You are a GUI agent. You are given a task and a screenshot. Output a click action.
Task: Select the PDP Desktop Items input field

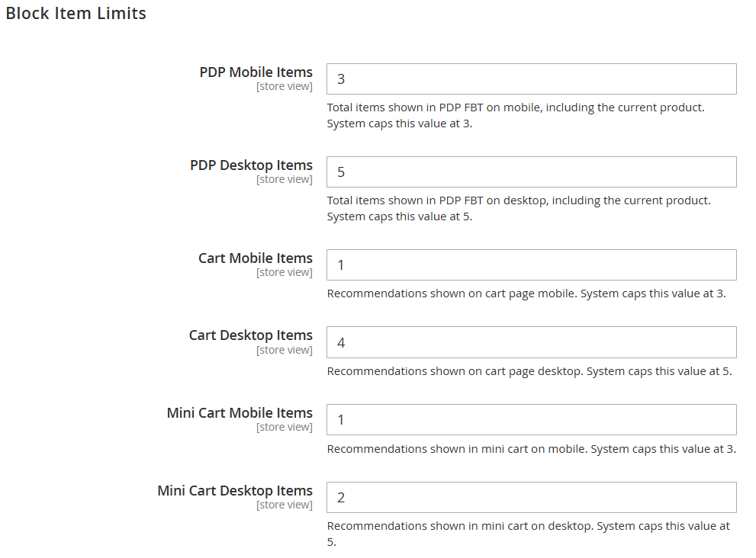(x=531, y=172)
